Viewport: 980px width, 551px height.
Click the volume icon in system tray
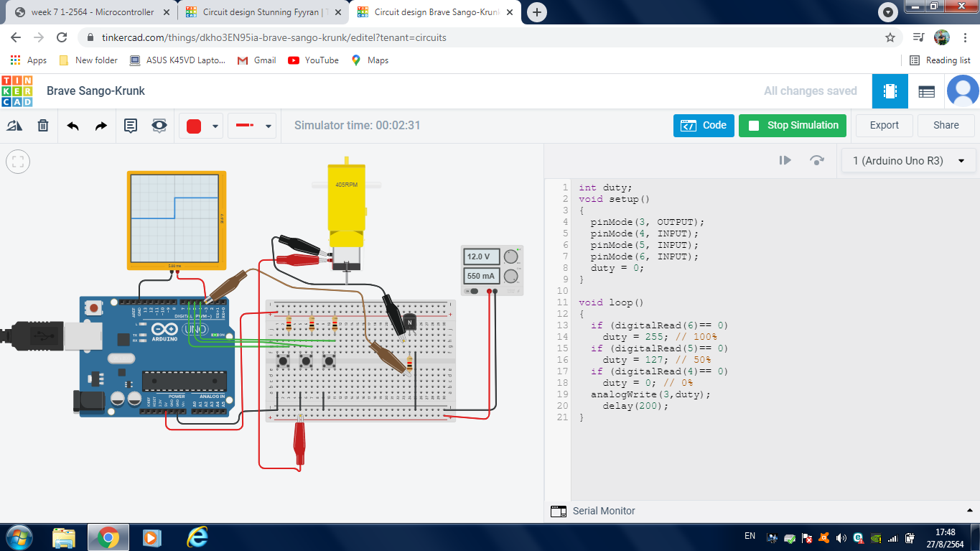coord(841,537)
